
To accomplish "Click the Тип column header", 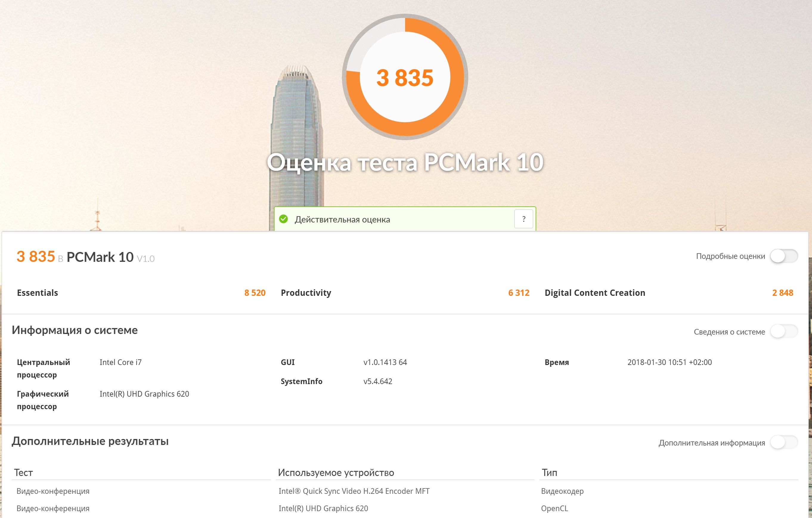I will tap(549, 472).
